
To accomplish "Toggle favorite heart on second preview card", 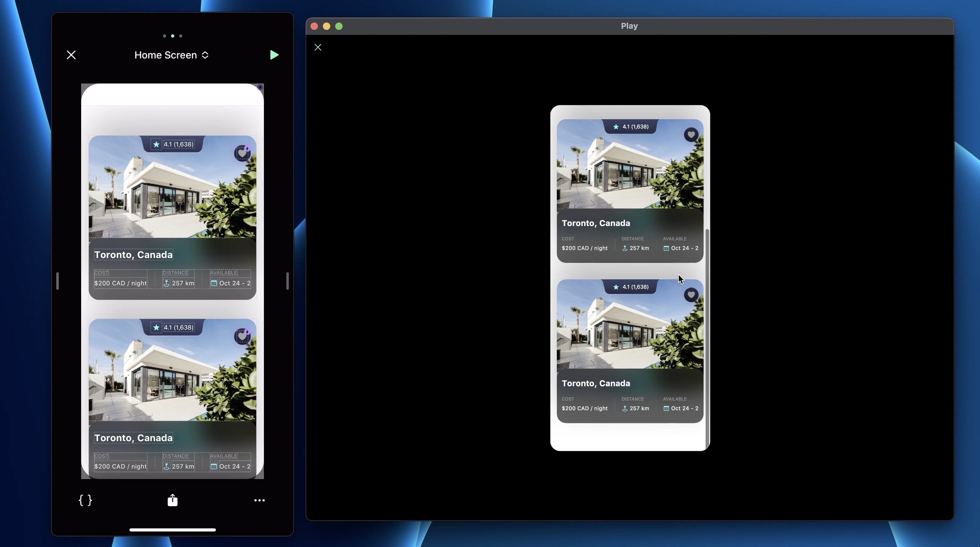I will click(x=691, y=295).
